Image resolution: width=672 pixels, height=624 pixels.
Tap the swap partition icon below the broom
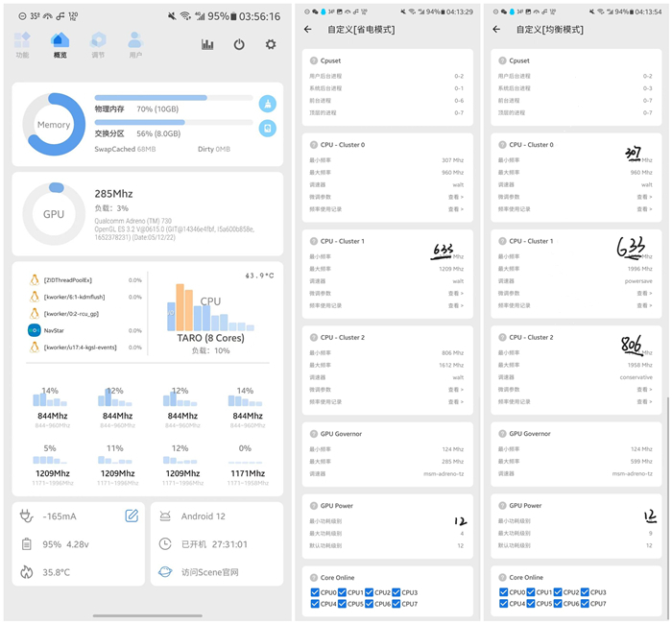point(268,129)
